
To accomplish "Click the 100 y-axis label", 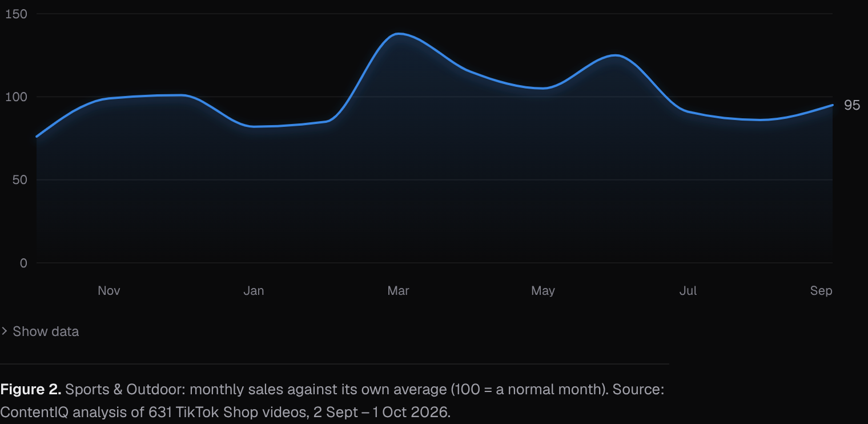I will [16, 97].
